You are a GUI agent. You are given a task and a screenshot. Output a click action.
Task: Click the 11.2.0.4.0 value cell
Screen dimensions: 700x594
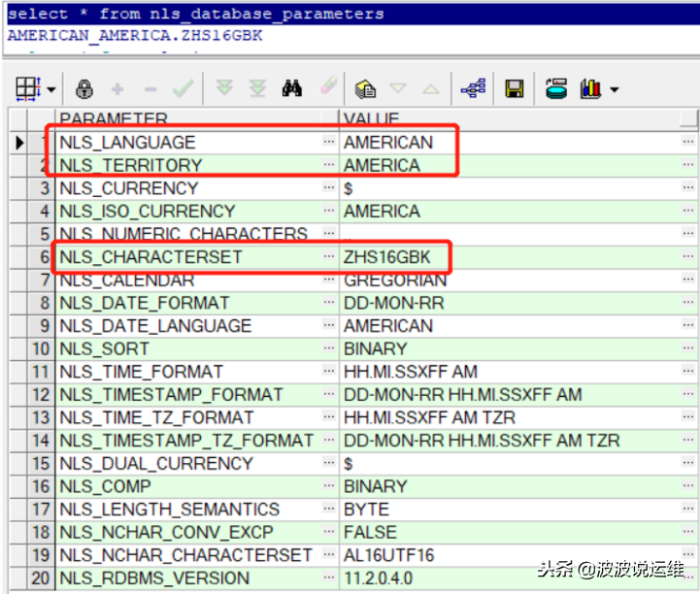tap(517, 578)
